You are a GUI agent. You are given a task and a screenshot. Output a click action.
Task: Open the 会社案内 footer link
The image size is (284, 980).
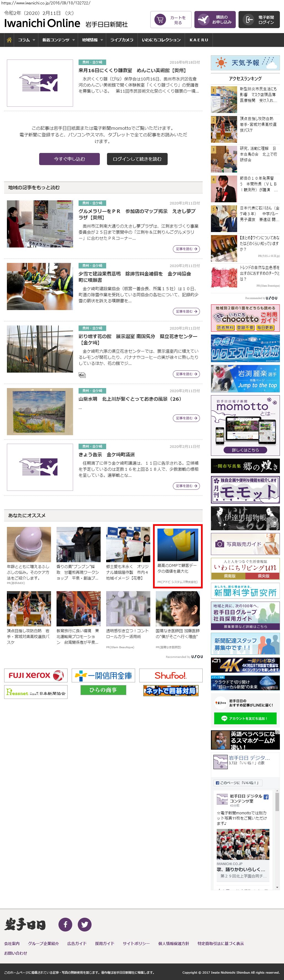[x=12, y=943]
